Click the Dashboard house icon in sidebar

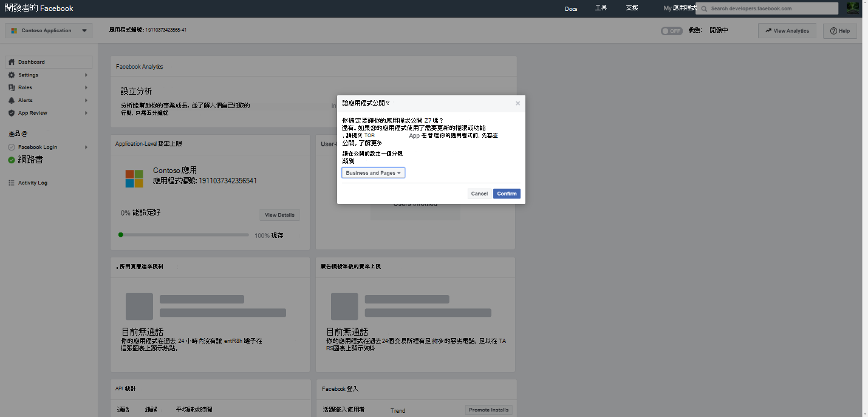pos(12,62)
